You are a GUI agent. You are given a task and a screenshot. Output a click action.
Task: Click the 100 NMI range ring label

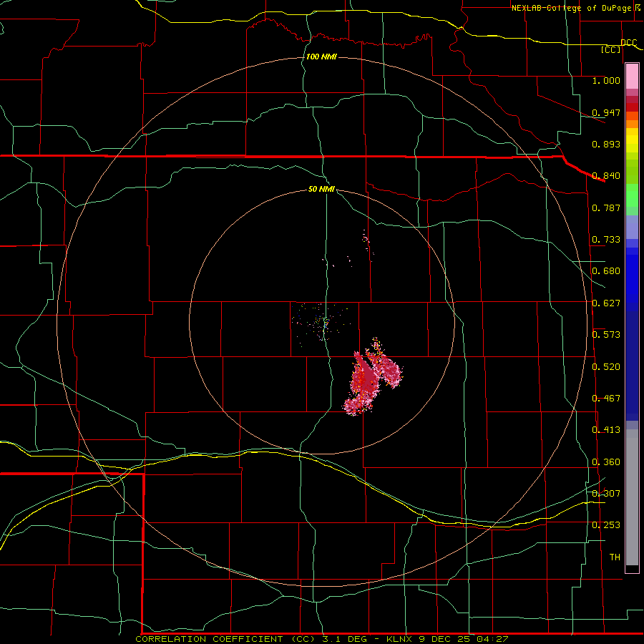tap(321, 57)
